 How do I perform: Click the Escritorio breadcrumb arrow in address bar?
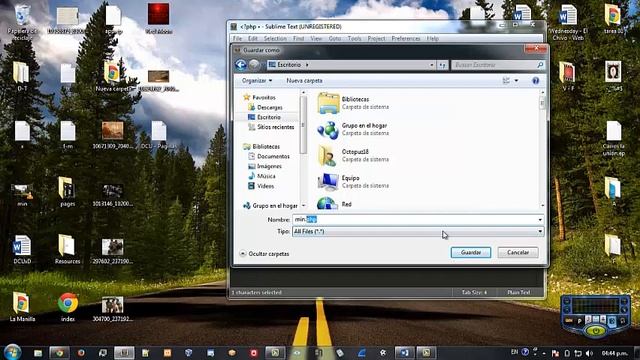pos(307,65)
